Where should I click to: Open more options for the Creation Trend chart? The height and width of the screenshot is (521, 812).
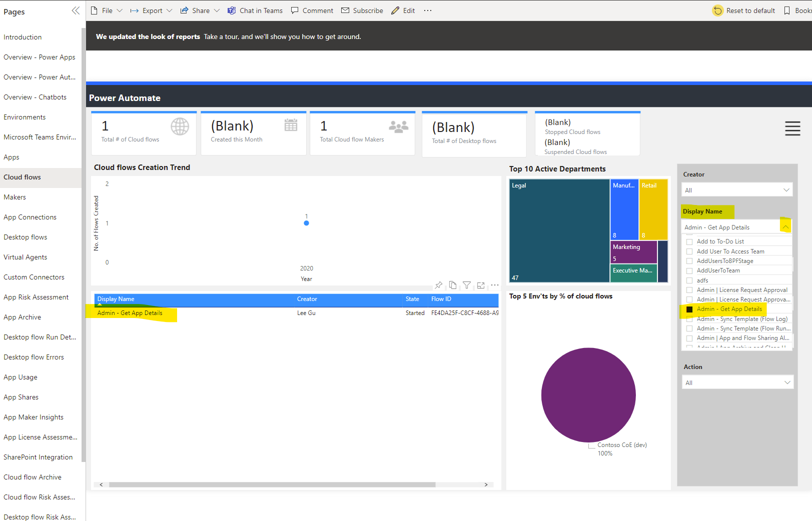click(495, 285)
